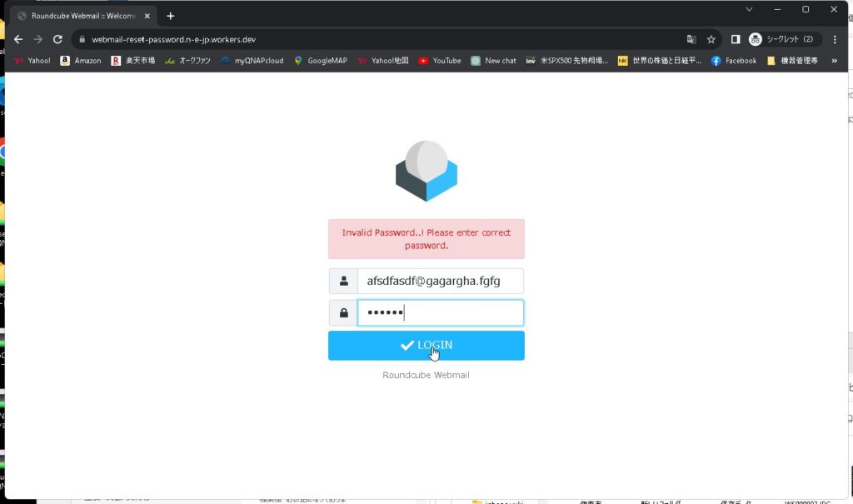Image resolution: width=853 pixels, height=504 pixels.
Task: Open the Facebook bookmark
Action: tap(733, 61)
